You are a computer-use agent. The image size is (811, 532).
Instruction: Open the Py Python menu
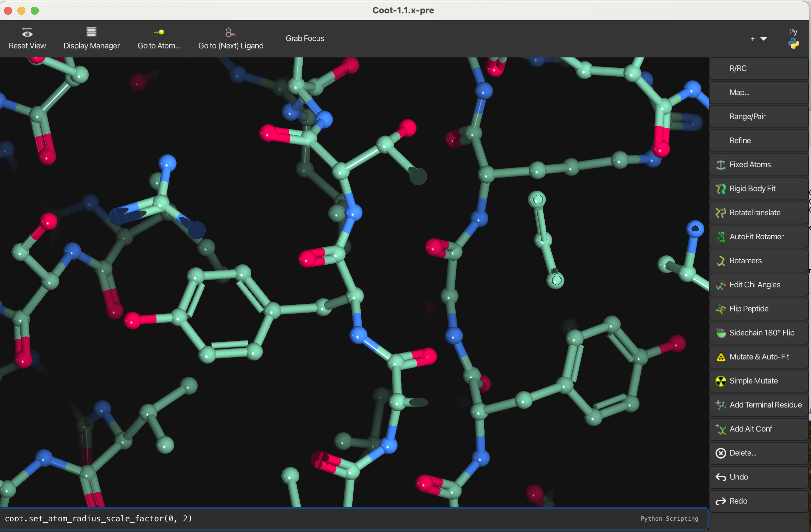(793, 38)
